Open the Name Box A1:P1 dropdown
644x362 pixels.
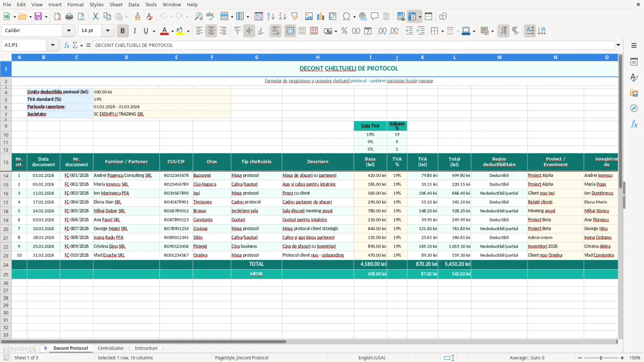pyautogui.click(x=53, y=46)
